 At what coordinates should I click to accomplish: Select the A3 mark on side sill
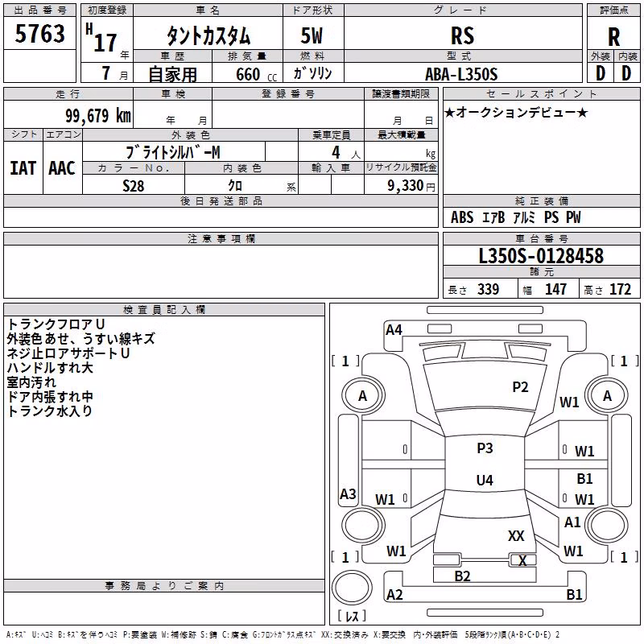point(348,493)
